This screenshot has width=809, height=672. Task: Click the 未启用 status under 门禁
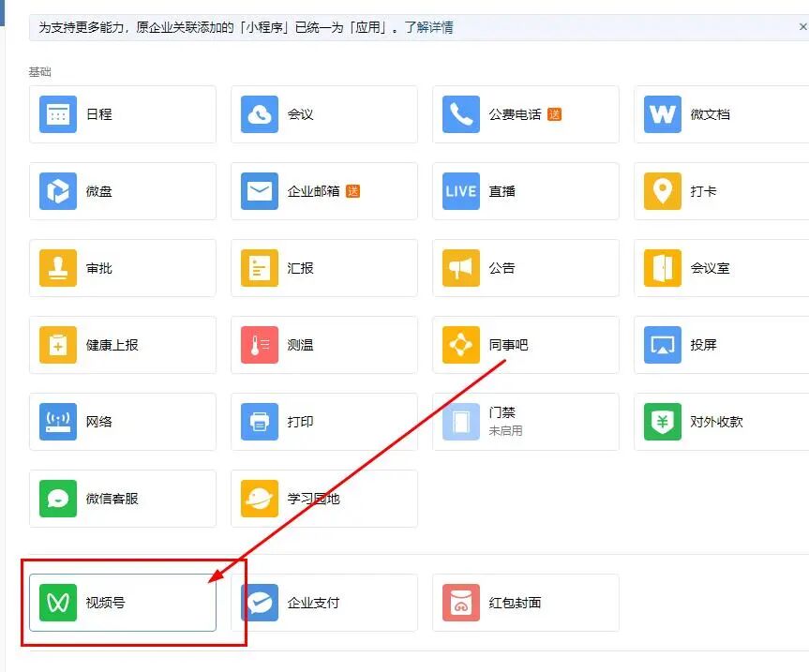505,430
